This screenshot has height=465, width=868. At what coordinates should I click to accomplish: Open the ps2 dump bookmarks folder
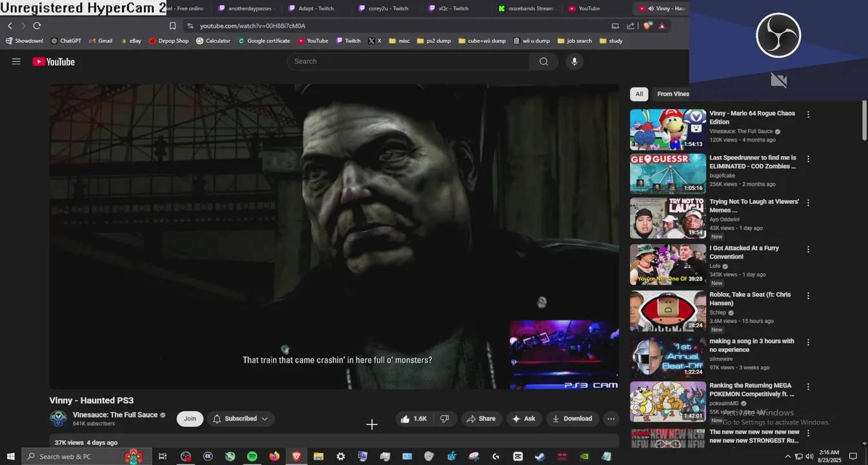click(434, 41)
